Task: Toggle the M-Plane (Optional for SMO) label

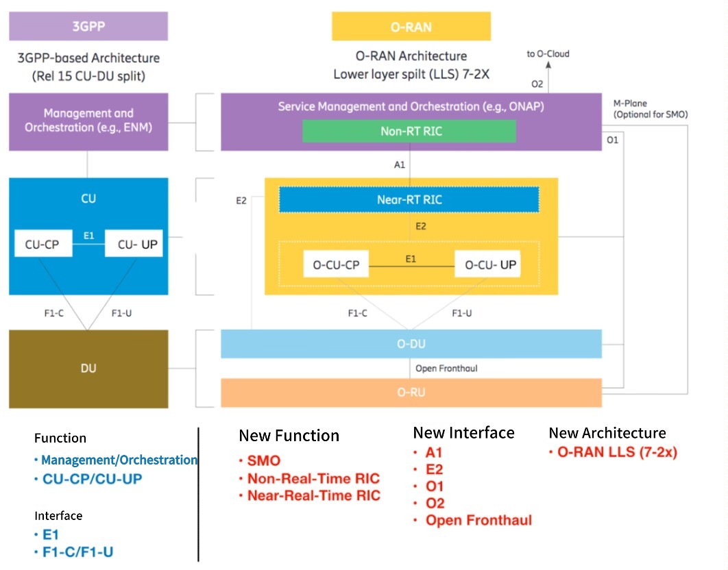Action: coord(649,109)
